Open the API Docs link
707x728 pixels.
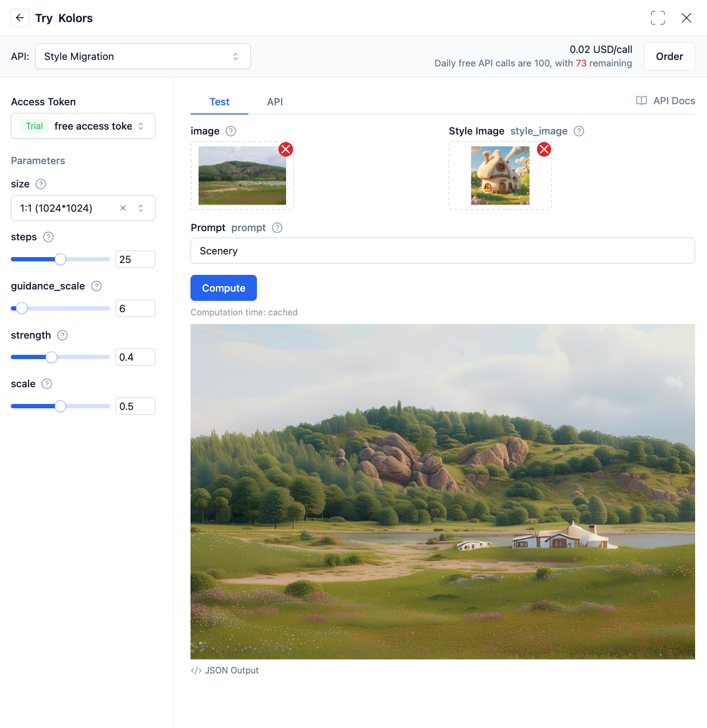[x=665, y=101]
